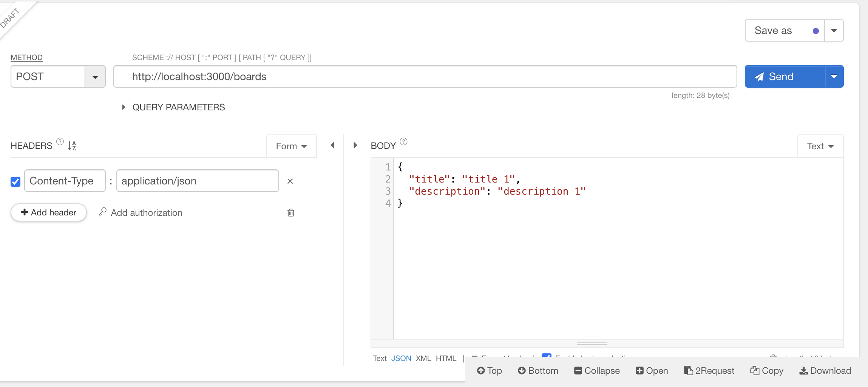Click the Copy button in bottom bar
The width and height of the screenshot is (868, 387).
pos(767,371)
